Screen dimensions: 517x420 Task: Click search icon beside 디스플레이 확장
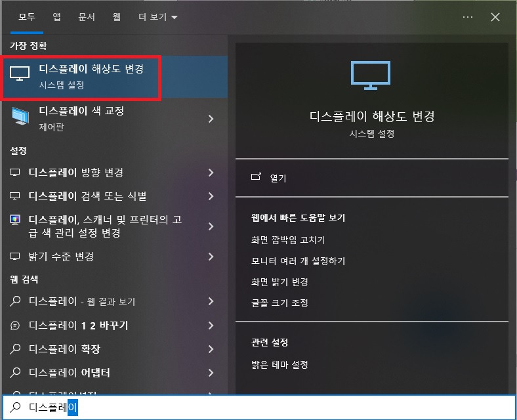coord(15,348)
